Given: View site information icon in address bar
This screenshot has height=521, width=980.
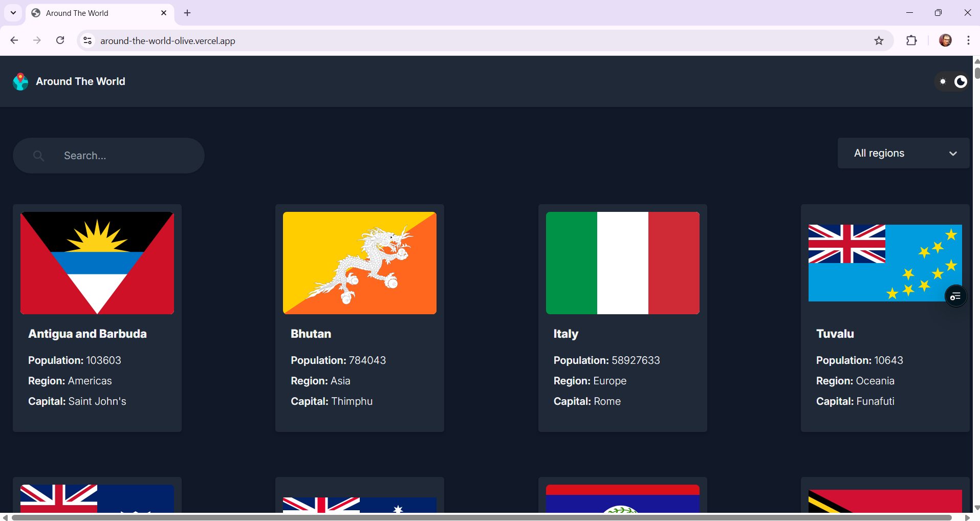Looking at the screenshot, I should (88, 41).
